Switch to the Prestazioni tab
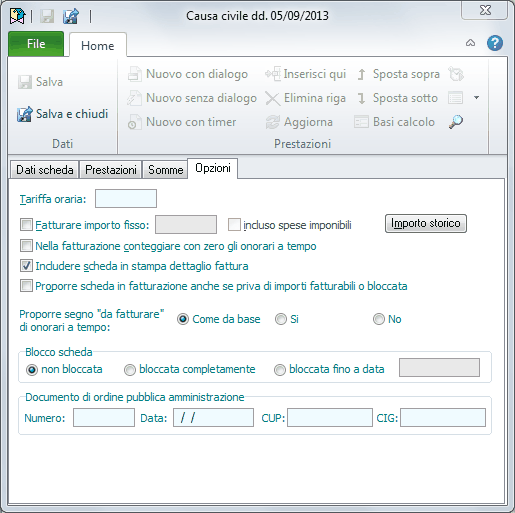Viewport: 515px width, 513px height. coord(111,170)
